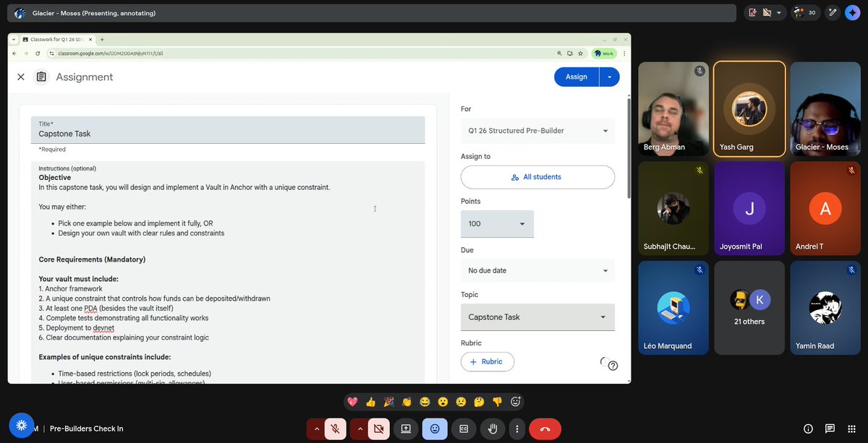Click the notes icon in top bar
Screen dimensions: 868x443
pyautogui.click(x=752, y=12)
